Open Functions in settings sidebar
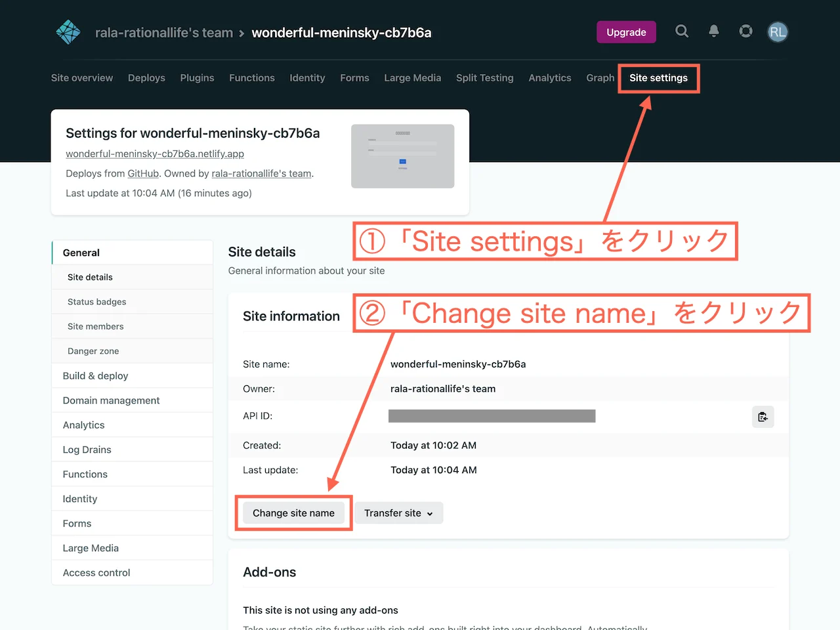This screenshot has width=840, height=630. point(133,474)
